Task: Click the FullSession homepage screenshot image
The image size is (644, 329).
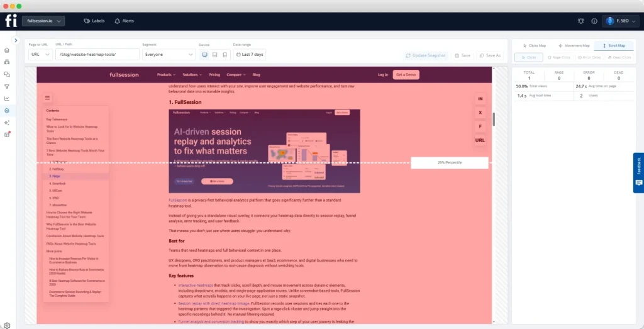Action: [264, 151]
